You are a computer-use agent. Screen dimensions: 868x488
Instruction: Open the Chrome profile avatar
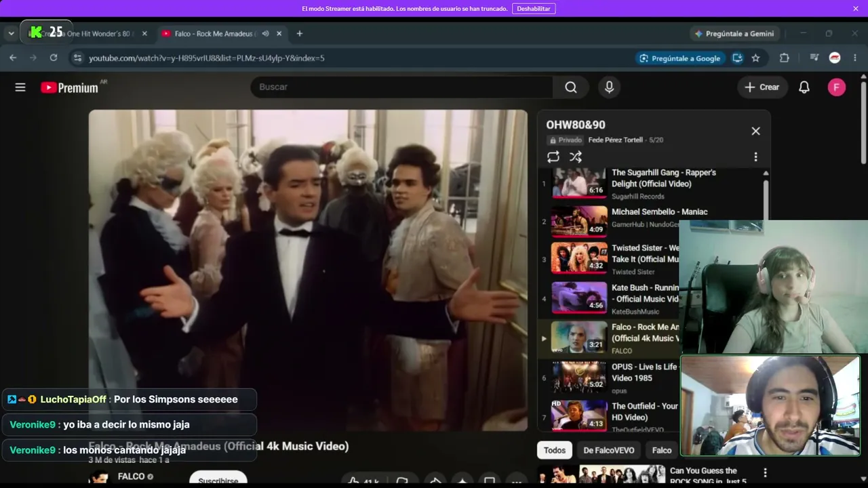tap(835, 58)
